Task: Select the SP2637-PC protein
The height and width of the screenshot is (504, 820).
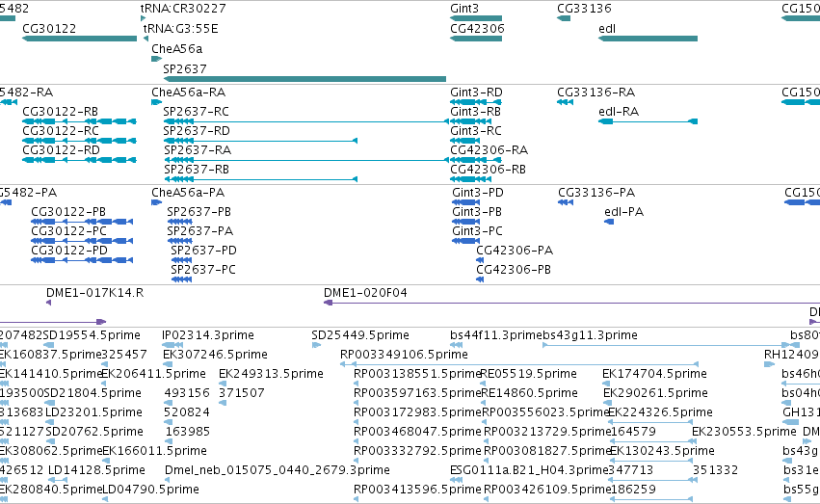Action: coord(181,279)
